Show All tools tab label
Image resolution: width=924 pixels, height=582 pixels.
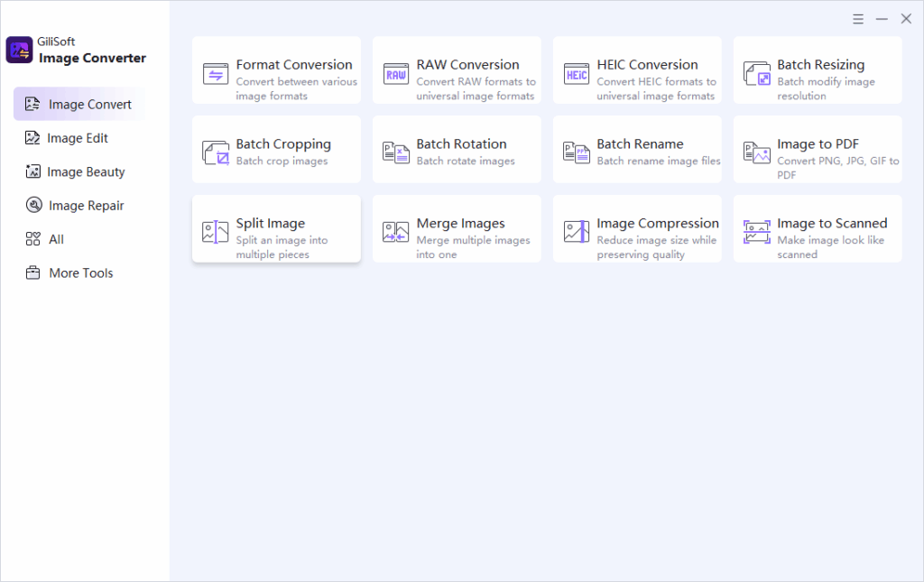coord(56,239)
